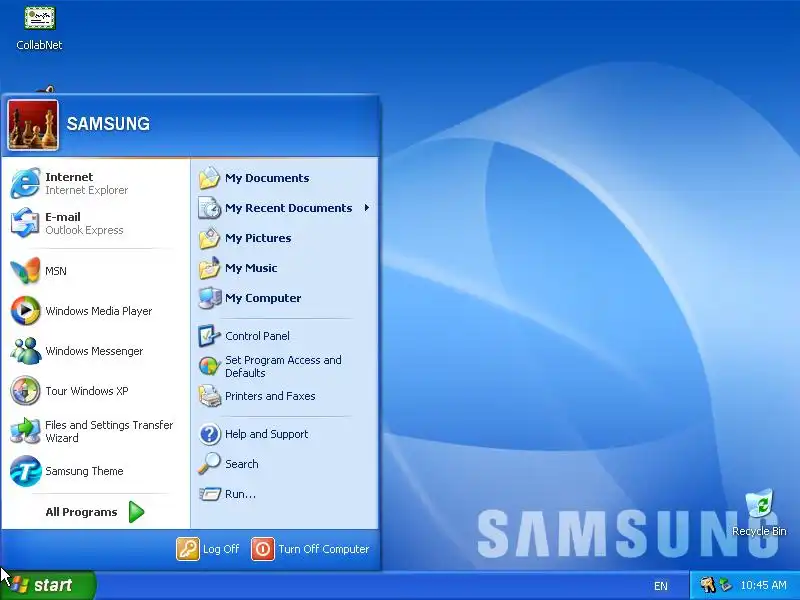Click Set Program Access and Defaults icon
Screen dimensions: 800x600
tap(209, 366)
